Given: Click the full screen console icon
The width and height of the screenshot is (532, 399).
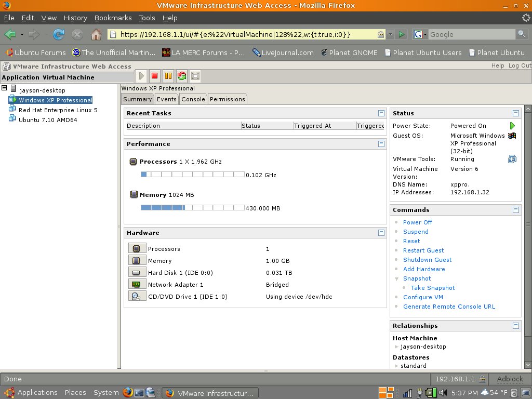Looking at the screenshot, I should pyautogui.click(x=195, y=76).
